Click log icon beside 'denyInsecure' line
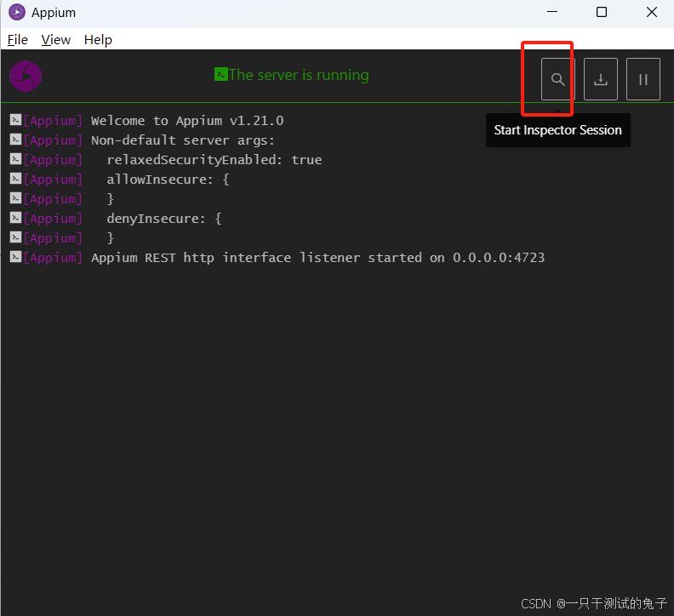This screenshot has height=616, width=674. click(15, 218)
